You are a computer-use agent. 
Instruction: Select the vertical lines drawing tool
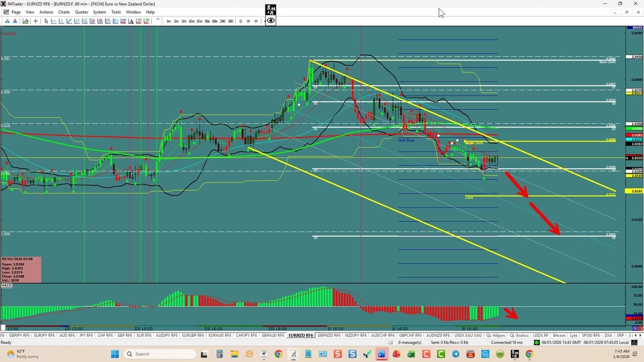pyautogui.click(x=115, y=21)
